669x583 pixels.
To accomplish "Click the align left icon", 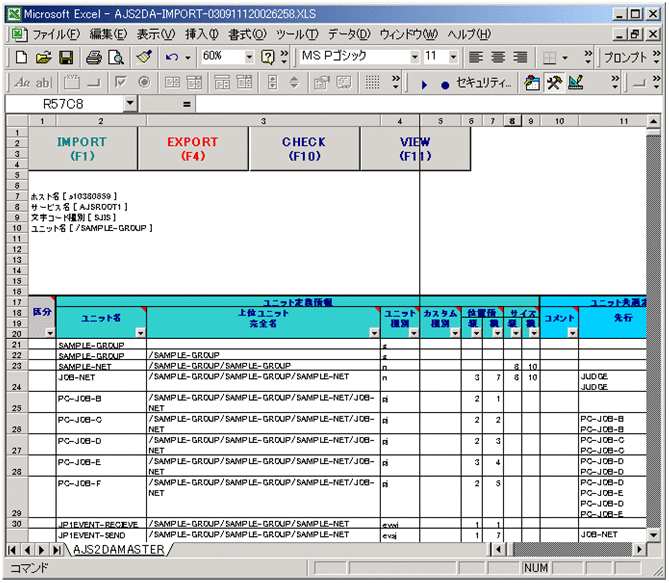I will tap(475, 58).
